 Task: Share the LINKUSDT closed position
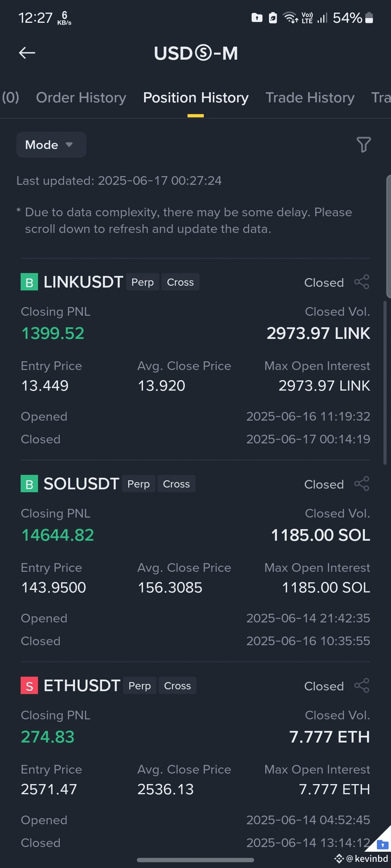(362, 282)
